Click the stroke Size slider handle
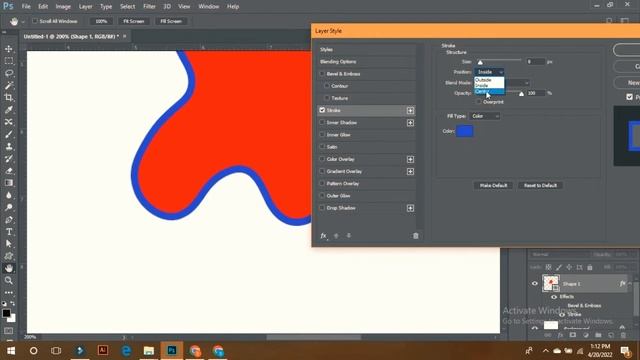Image resolution: width=640 pixels, height=360 pixels. (480, 62)
